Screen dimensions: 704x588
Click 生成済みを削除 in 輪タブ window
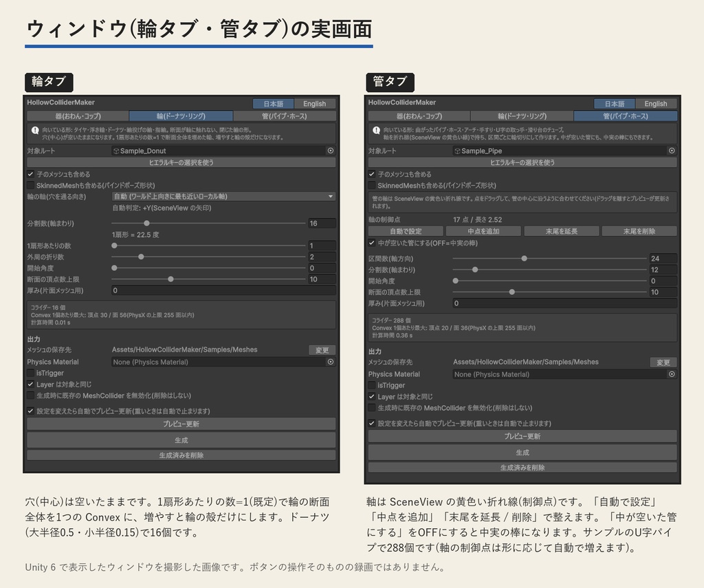(181, 455)
